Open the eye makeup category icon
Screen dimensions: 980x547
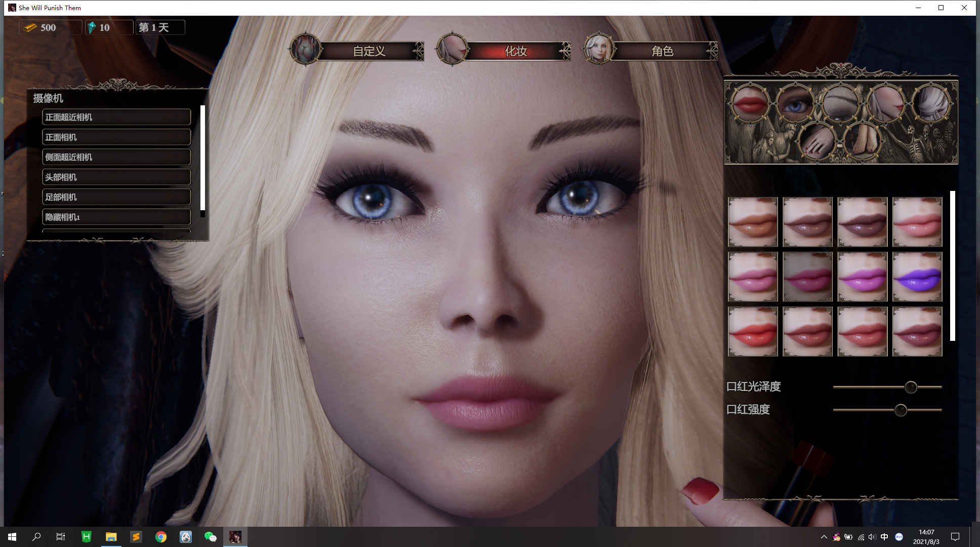click(795, 103)
